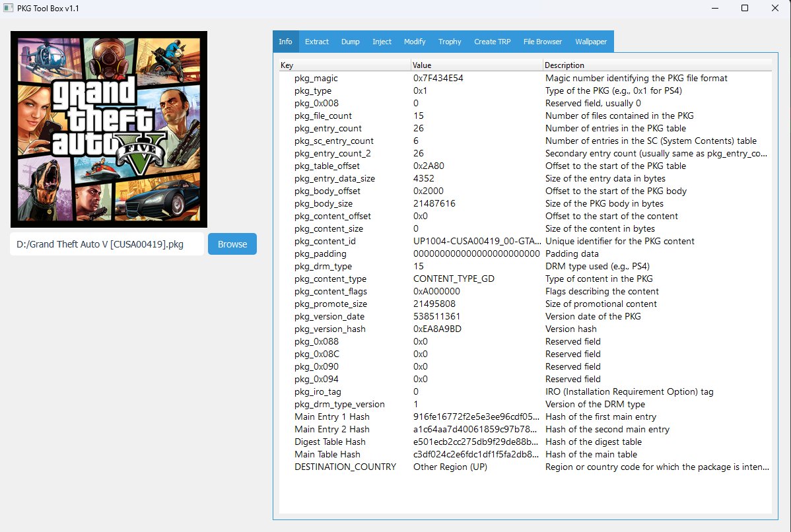Screen dimensions: 791x532
Task: Select the Digest Table Hash row
Action: pos(525,442)
